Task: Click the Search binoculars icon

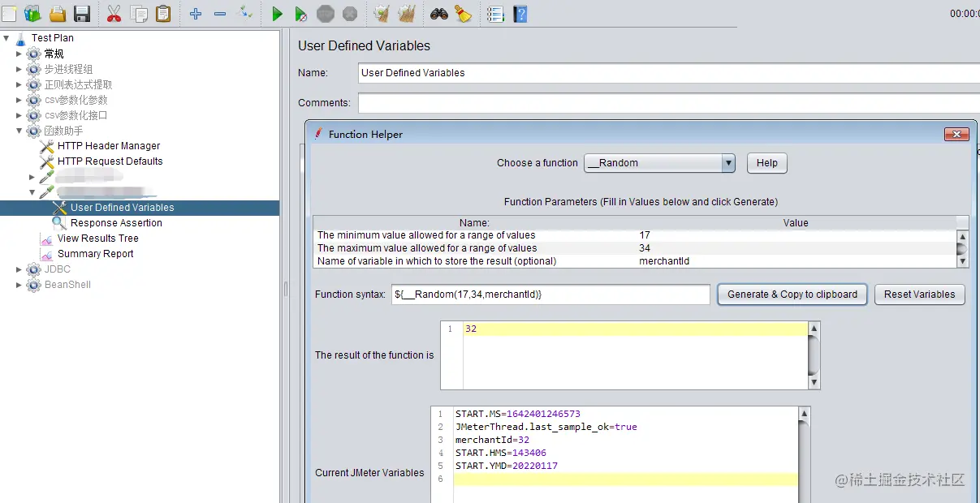Action: (x=439, y=14)
